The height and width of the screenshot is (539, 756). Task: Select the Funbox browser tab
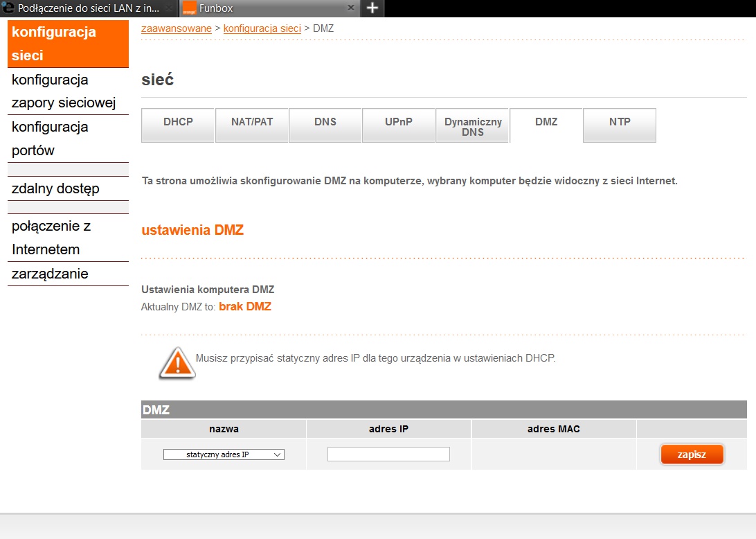(269, 8)
